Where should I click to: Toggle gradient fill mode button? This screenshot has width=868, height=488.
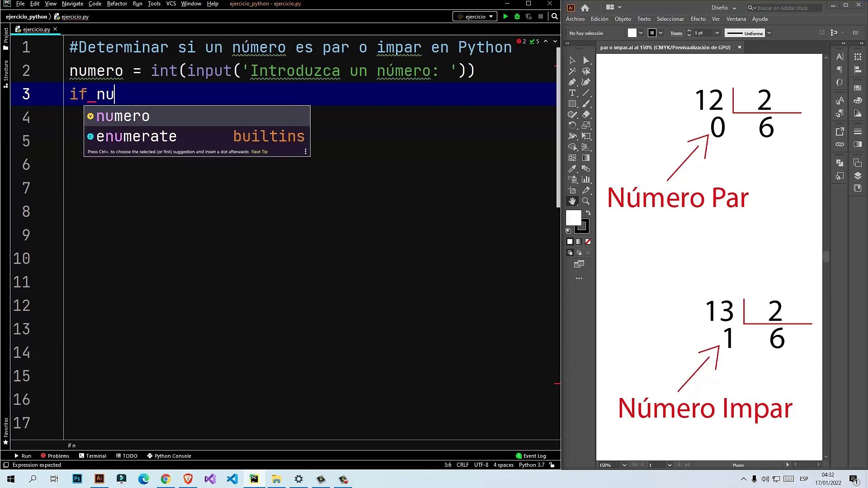579,242
